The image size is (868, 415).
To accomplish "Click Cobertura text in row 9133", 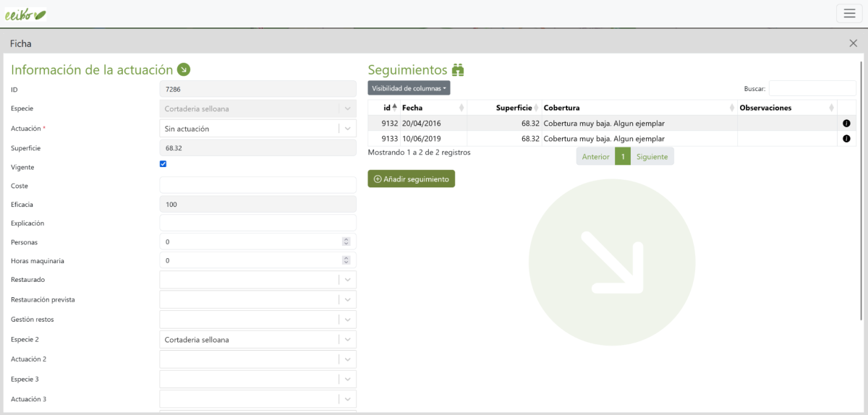I will pyautogui.click(x=604, y=138).
